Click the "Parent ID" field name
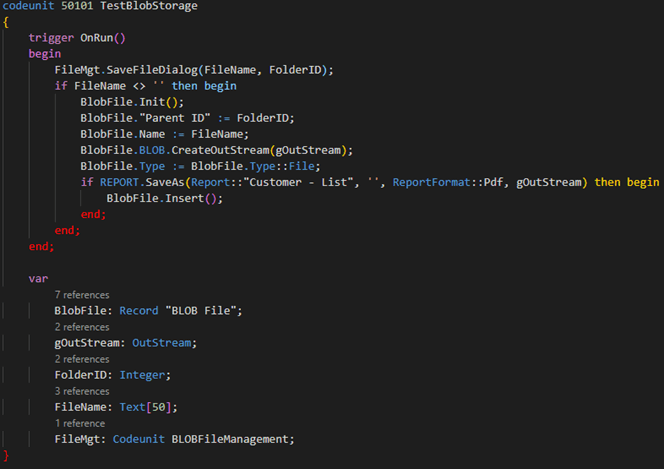This screenshot has width=664, height=469. pyautogui.click(x=175, y=118)
